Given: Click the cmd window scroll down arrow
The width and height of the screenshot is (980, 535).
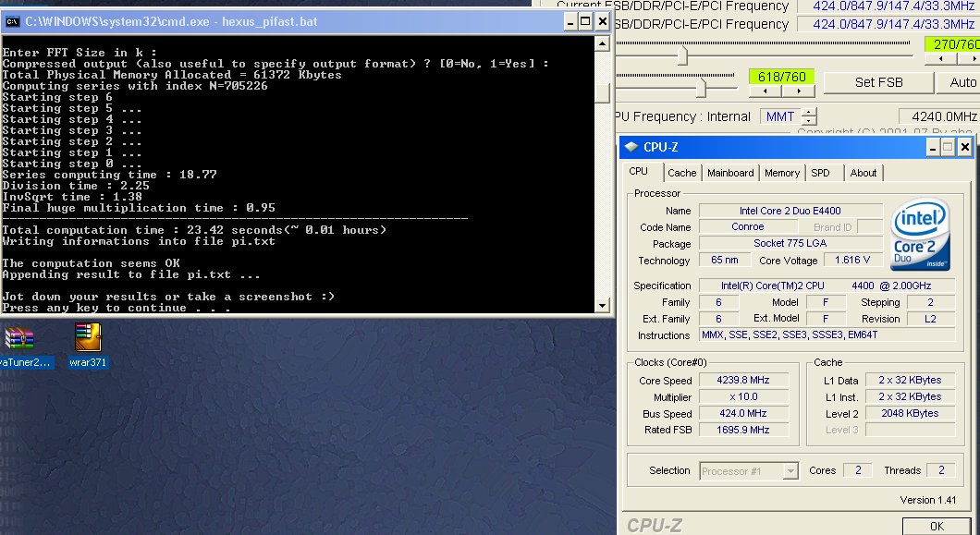Looking at the screenshot, I should (x=602, y=306).
